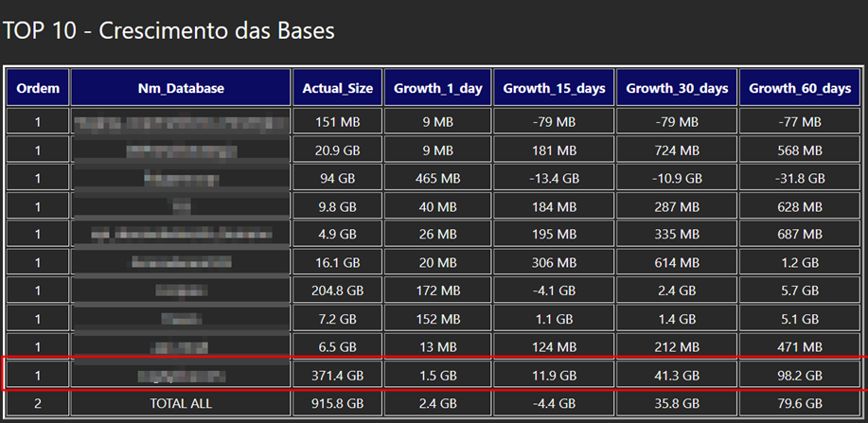Click the 11.9 GB fifteen-day growth cell
Viewport: 868px width, 423px height.
[x=554, y=376]
